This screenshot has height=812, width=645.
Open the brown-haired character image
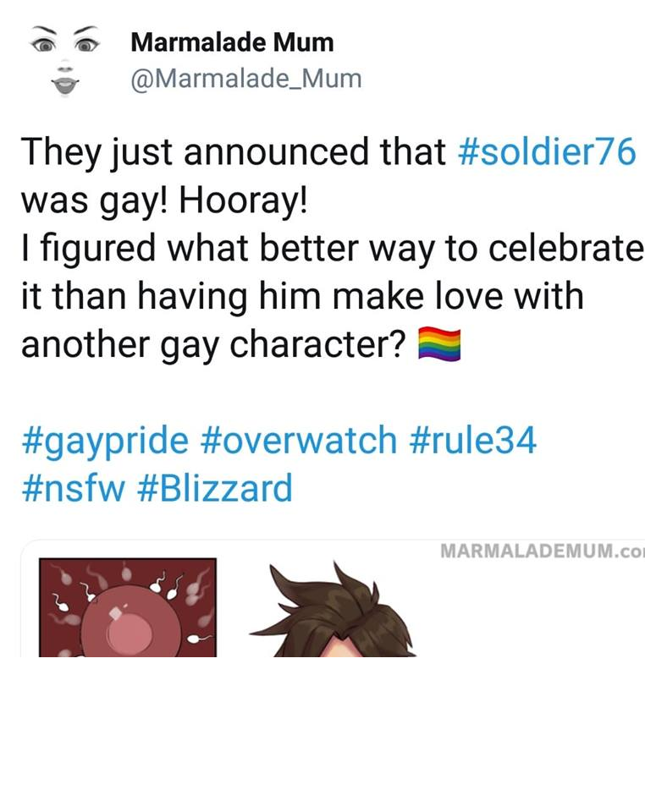[x=334, y=610]
